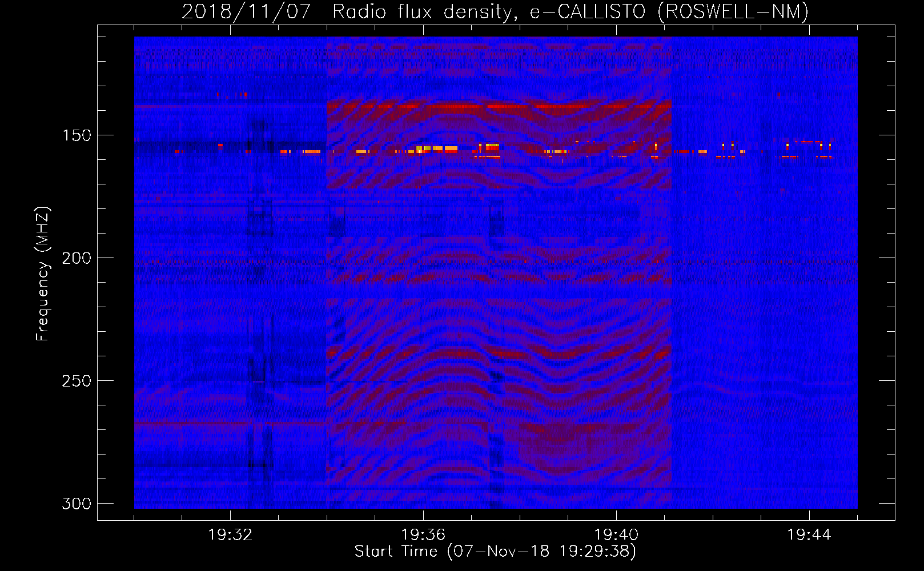Viewport: 924px width, 571px height.
Task: Click the plot title mentioning e-CALLISTO (ROSWELL-NM)
Action: coord(495,12)
